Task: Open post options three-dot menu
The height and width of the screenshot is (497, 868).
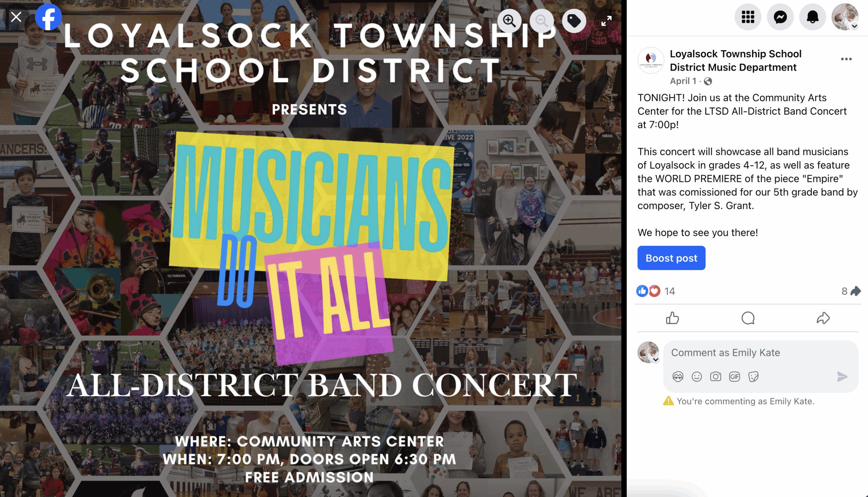Action: point(846,59)
